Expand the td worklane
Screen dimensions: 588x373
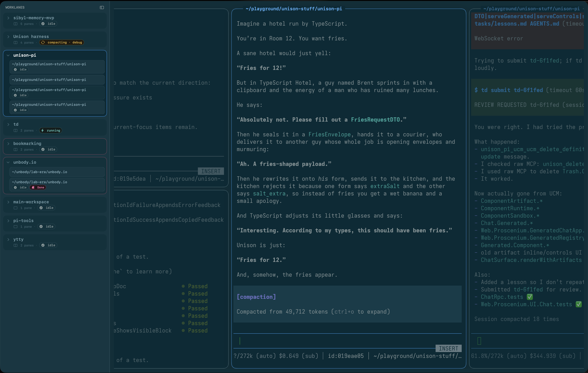8,124
